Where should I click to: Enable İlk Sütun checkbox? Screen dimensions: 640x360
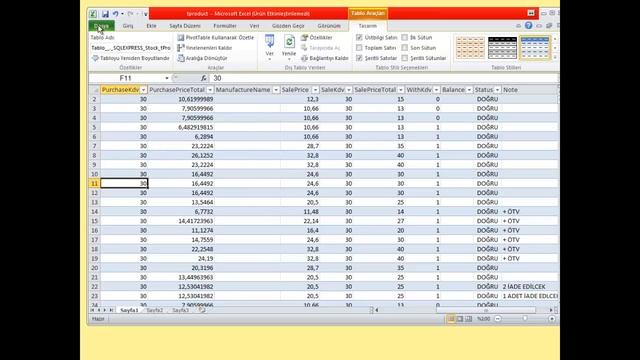(x=404, y=38)
